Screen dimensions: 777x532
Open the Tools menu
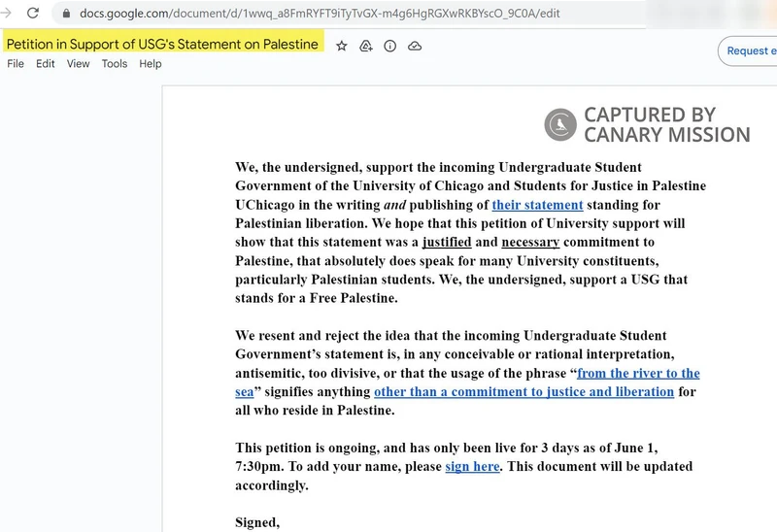tap(115, 64)
